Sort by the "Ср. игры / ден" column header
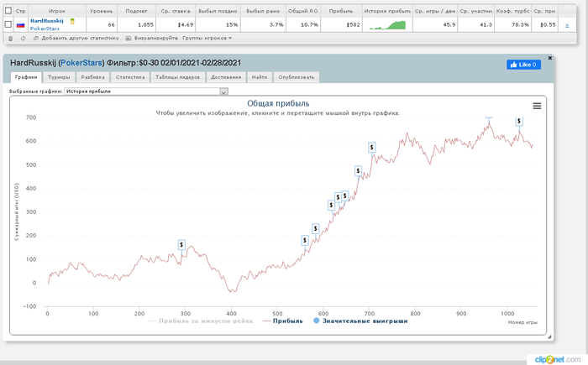This screenshot has width=588, height=365. [435, 11]
